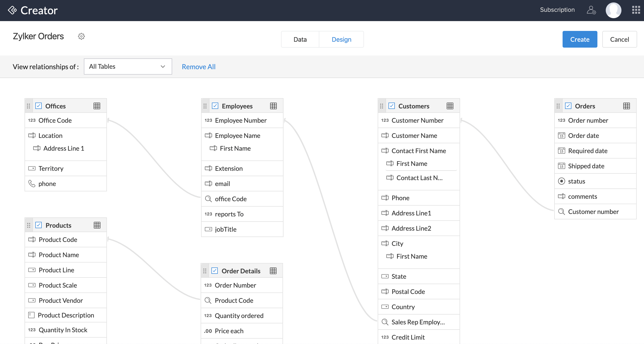Select the Quantity In Stock field
The image size is (644, 344).
66,330
